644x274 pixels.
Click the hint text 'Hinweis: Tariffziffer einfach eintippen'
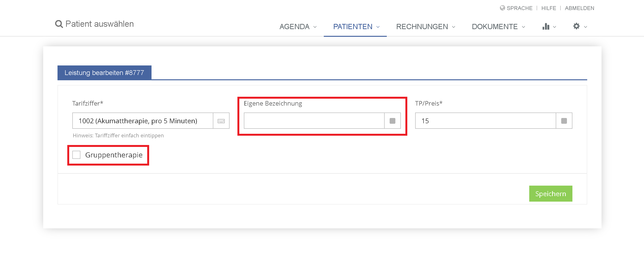118,135
